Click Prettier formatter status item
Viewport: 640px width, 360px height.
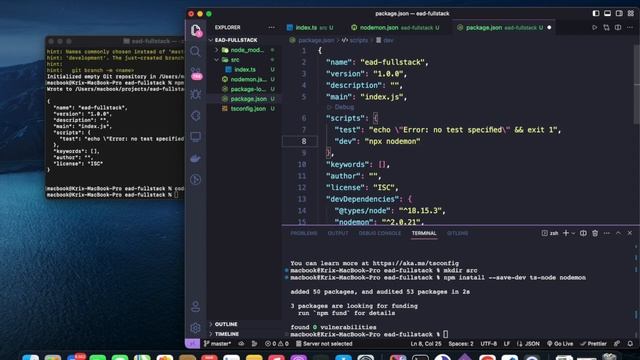pos(593,344)
